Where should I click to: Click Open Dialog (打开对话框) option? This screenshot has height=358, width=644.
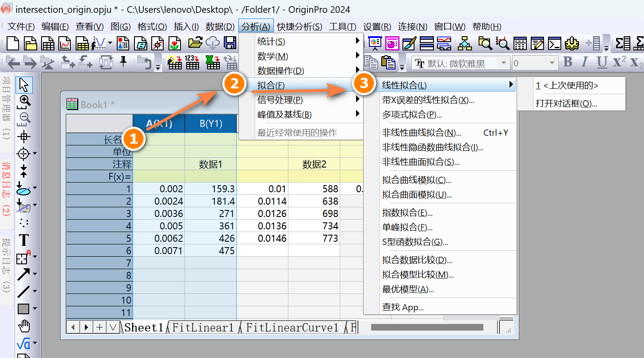coord(566,104)
